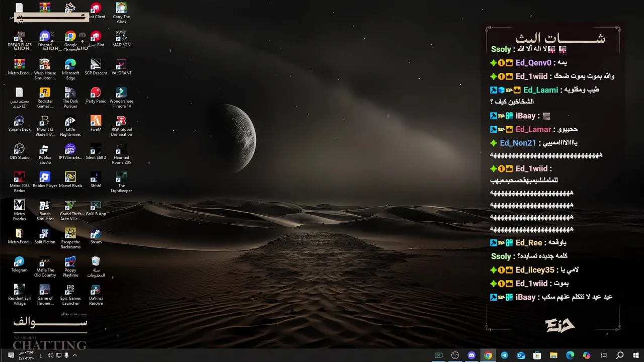Open the Carry The Glass game icon

[121, 13]
